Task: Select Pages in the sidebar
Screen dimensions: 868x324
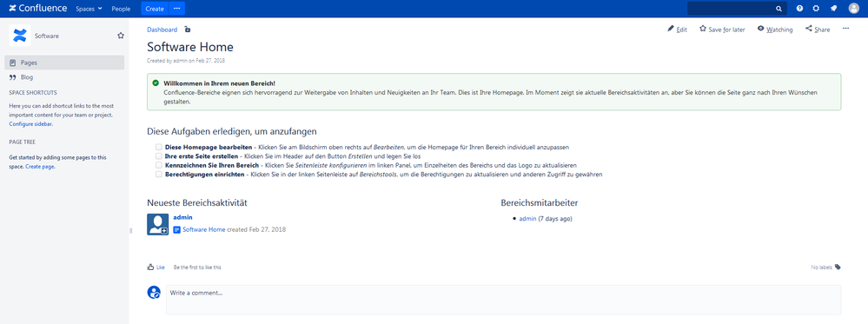Action: (64, 63)
